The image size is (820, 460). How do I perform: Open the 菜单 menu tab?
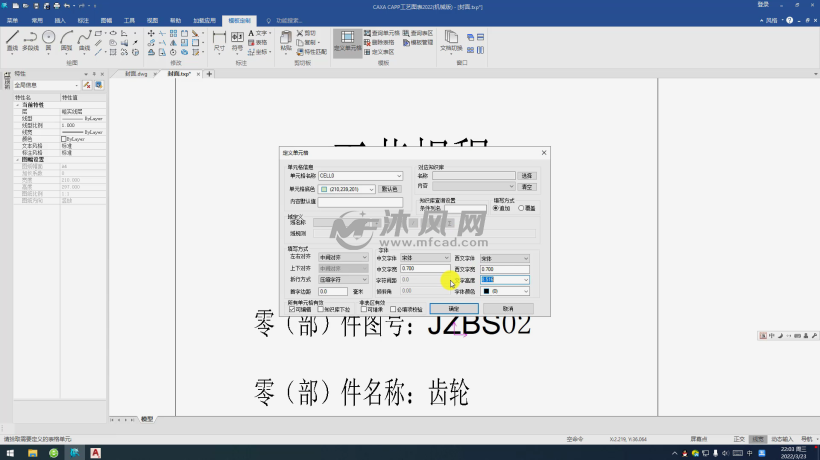[x=13, y=20]
